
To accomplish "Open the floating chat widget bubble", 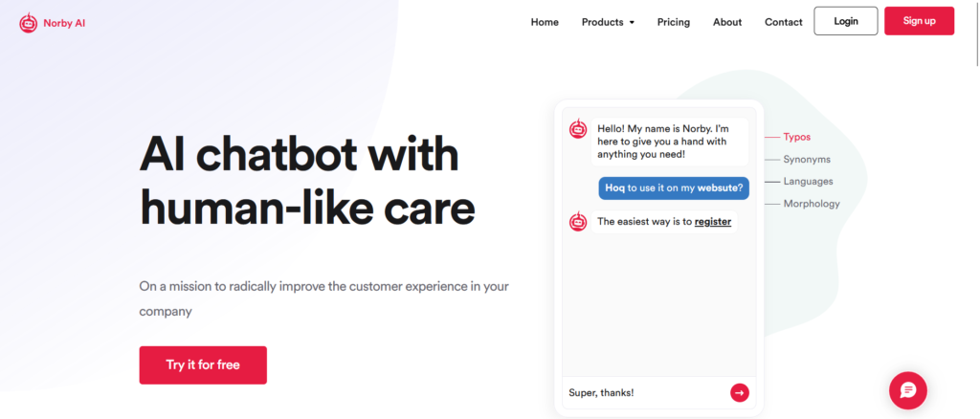I will point(907,390).
